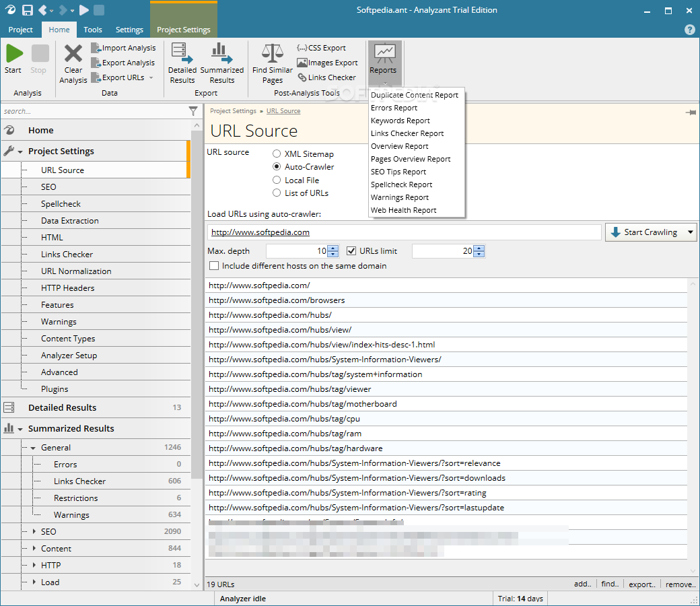Click the forward arrow in title bar
700x606 pixels.
pyautogui.click(x=63, y=10)
